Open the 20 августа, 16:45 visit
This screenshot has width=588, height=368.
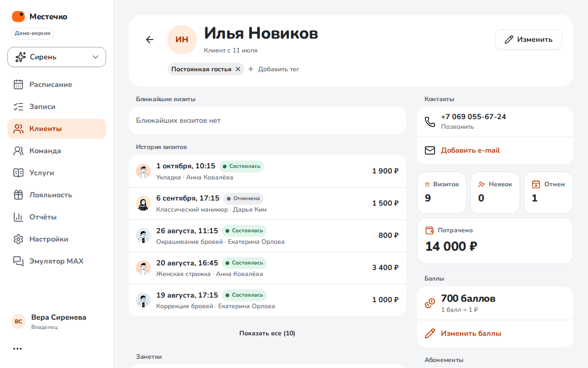267,268
